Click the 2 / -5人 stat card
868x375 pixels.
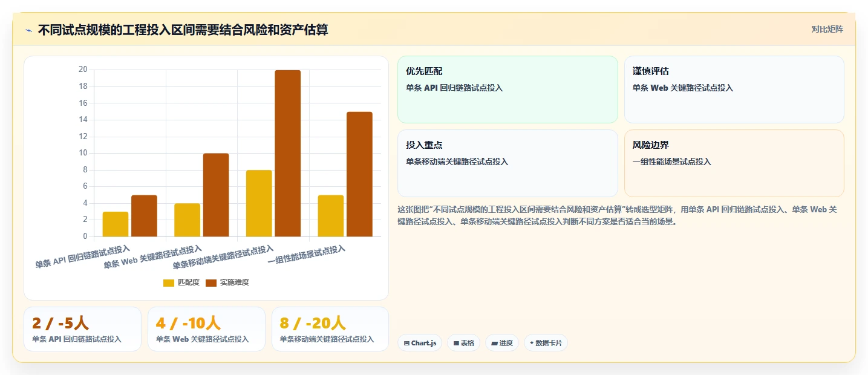[x=82, y=329]
